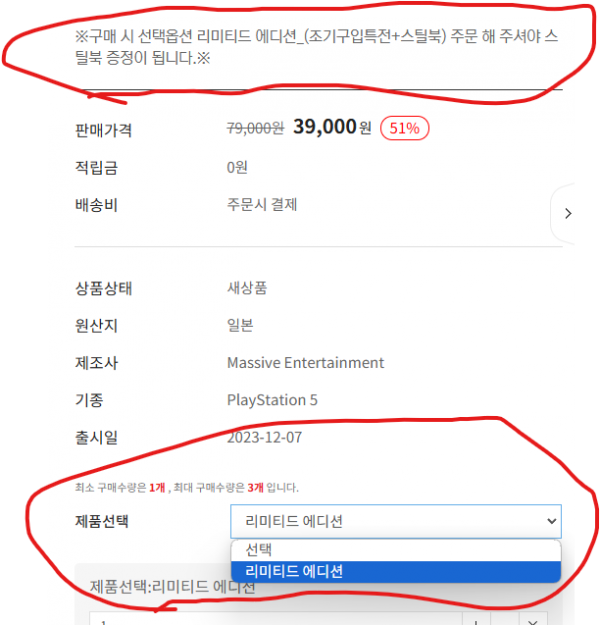Click the right-arrow chevron beside 배송비

(568, 214)
